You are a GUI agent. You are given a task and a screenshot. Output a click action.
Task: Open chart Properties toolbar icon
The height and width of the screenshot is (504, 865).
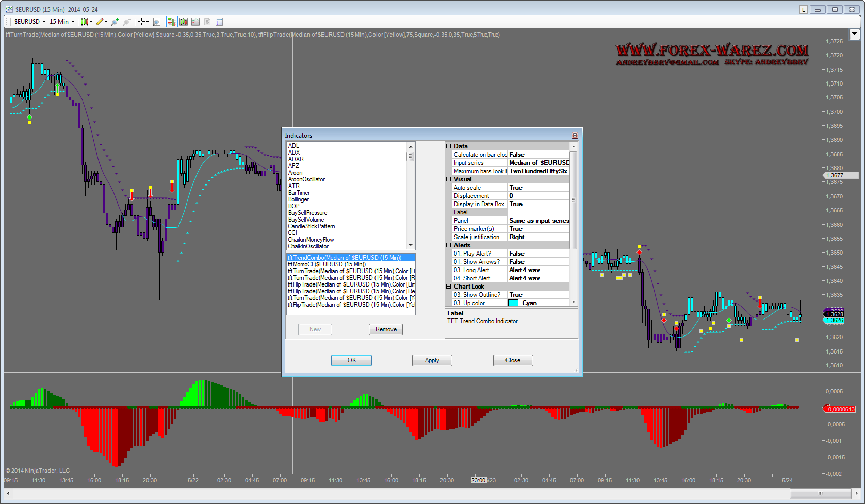click(219, 22)
